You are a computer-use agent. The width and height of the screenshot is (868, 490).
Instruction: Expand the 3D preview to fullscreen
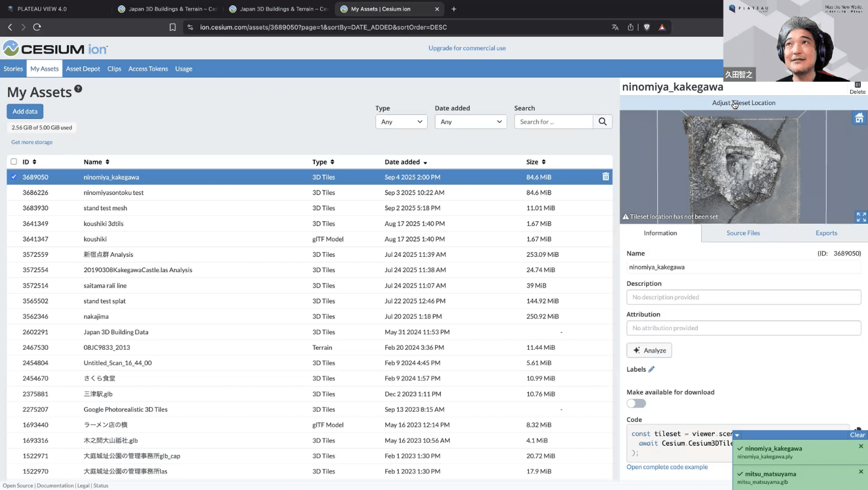click(x=861, y=217)
